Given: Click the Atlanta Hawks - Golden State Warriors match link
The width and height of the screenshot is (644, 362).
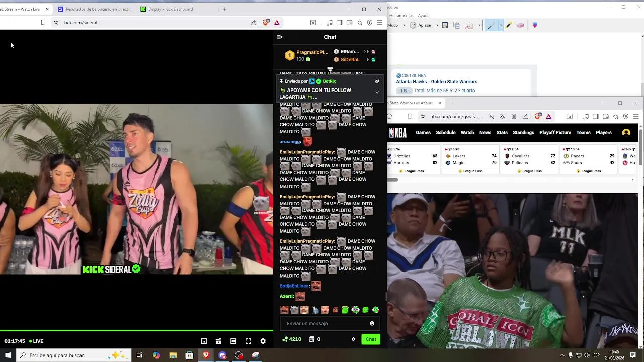Looking at the screenshot, I should [x=437, y=82].
